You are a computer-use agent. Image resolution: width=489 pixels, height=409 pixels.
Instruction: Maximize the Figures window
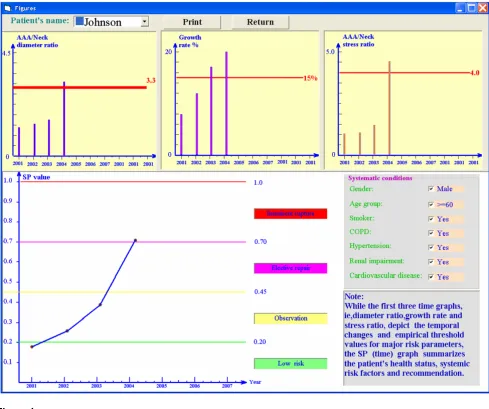[x=471, y=8]
